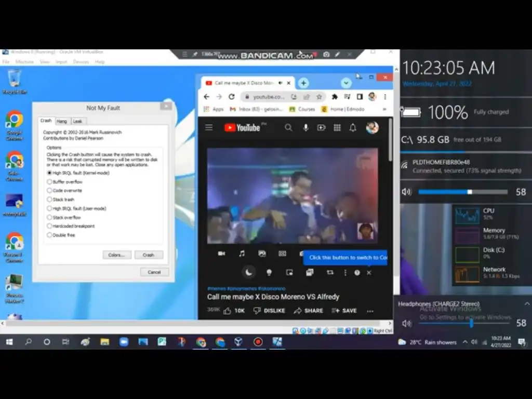The width and height of the screenshot is (532, 399).
Task: Go forward in Chrome
Action: pos(219,97)
